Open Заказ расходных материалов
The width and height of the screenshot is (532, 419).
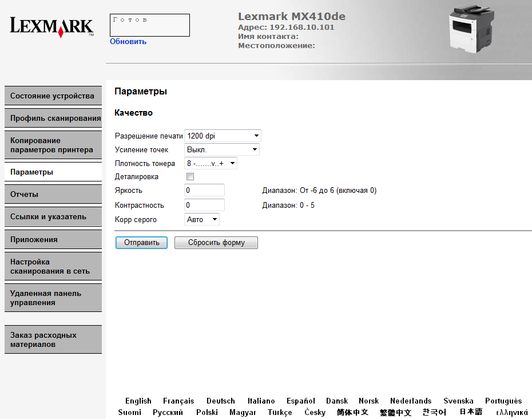pyautogui.click(x=53, y=339)
